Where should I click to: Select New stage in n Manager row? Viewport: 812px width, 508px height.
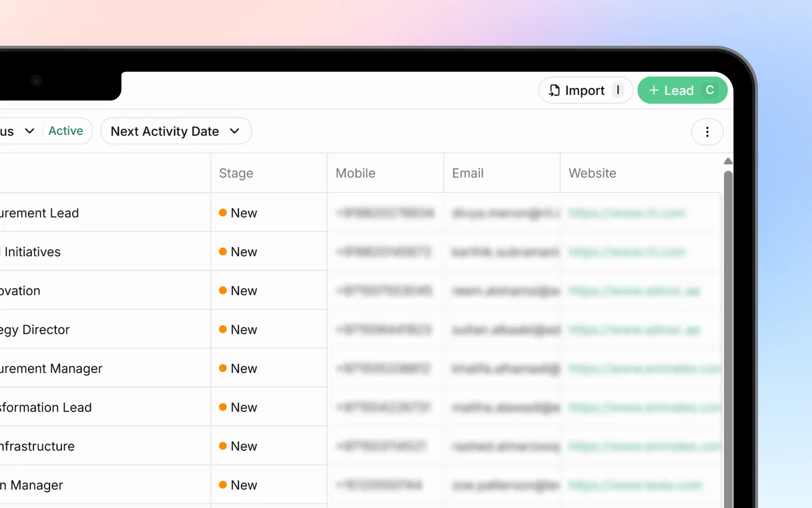click(238, 485)
